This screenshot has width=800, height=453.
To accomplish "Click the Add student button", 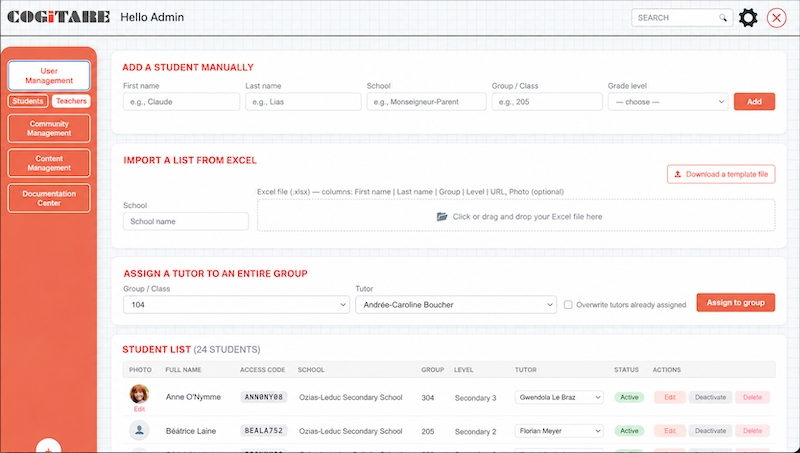I will click(x=754, y=102).
